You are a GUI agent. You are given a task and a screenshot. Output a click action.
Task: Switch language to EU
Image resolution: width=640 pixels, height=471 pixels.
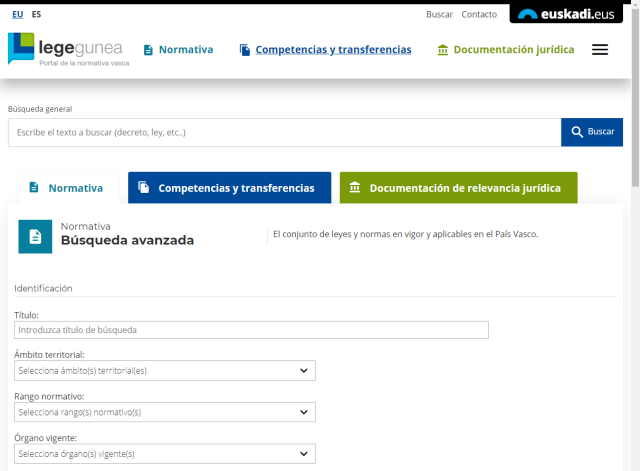point(18,14)
